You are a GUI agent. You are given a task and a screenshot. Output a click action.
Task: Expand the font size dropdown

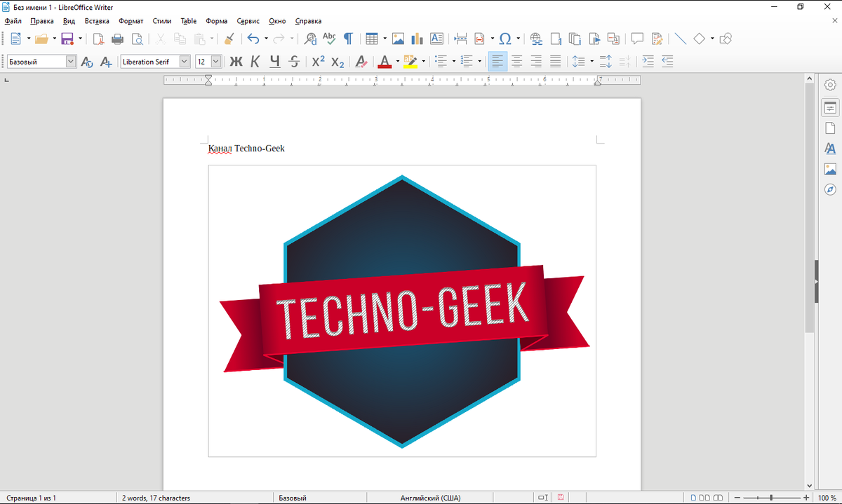(215, 61)
